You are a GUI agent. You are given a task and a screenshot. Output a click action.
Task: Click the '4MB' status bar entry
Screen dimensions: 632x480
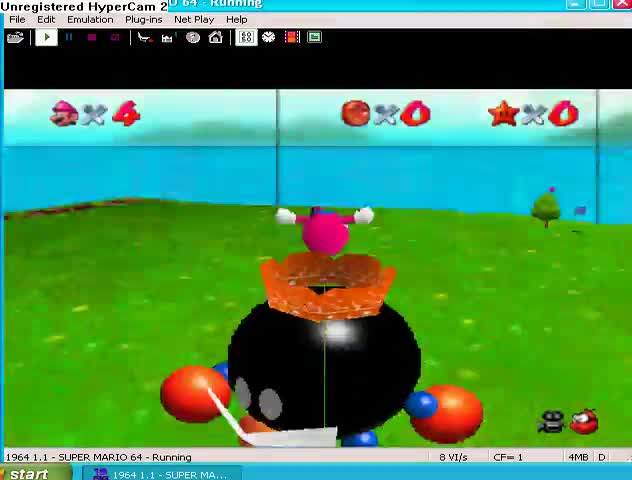578,457
